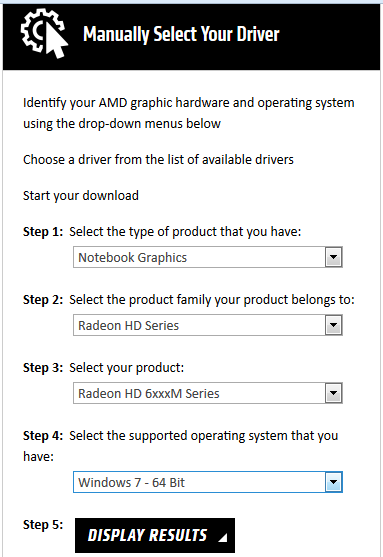Click the Step 3 Select your product label

click(103, 368)
